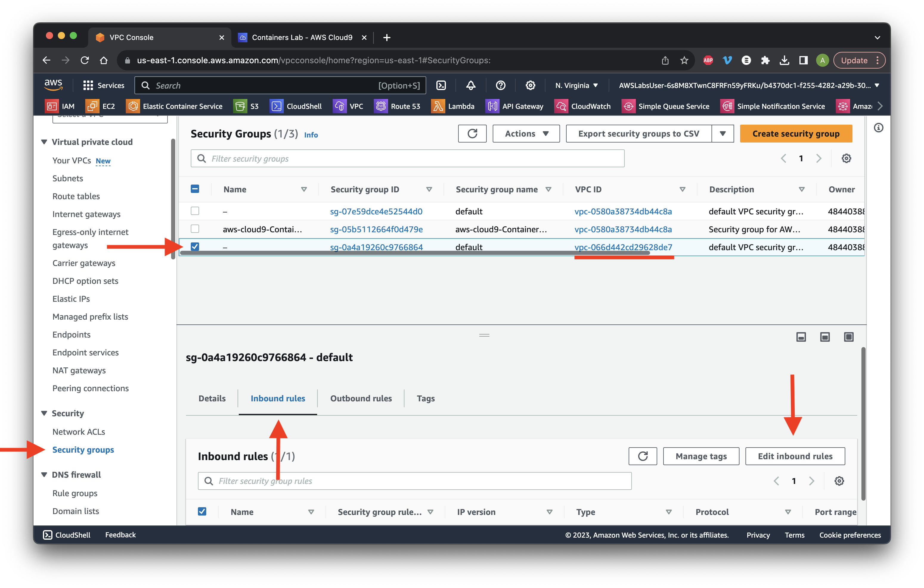This screenshot has height=588, width=924.
Task: Click Export security groups to CSV
Action: (638, 134)
